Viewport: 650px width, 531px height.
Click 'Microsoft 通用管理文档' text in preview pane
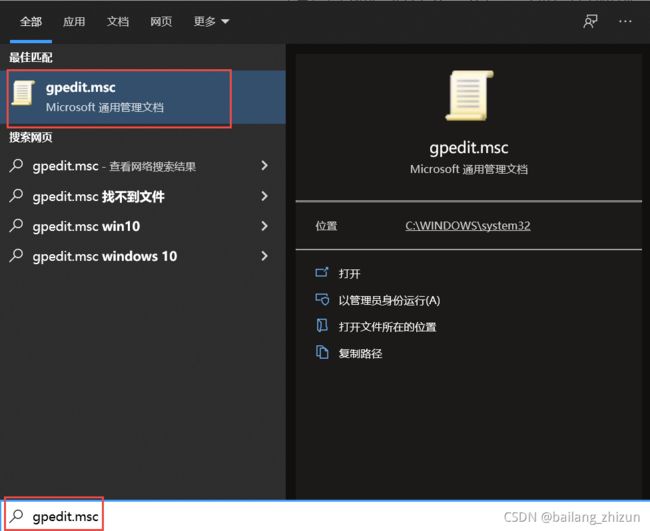click(x=469, y=169)
